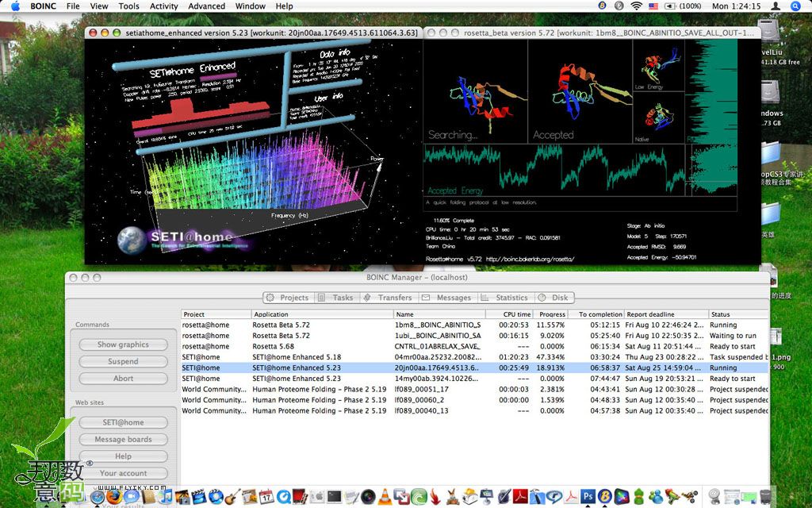This screenshot has height=508, width=812.
Task: Open Terminal from the Dock
Action: click(x=334, y=497)
